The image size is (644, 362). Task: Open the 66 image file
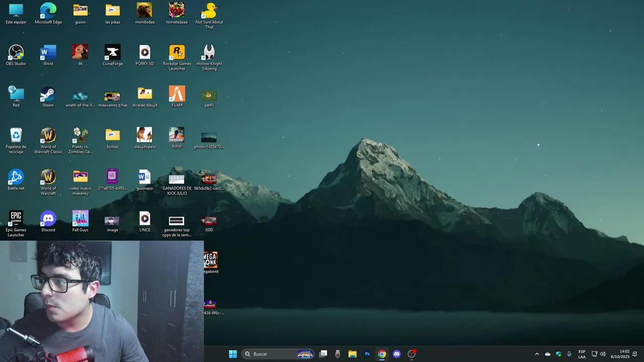80,55
